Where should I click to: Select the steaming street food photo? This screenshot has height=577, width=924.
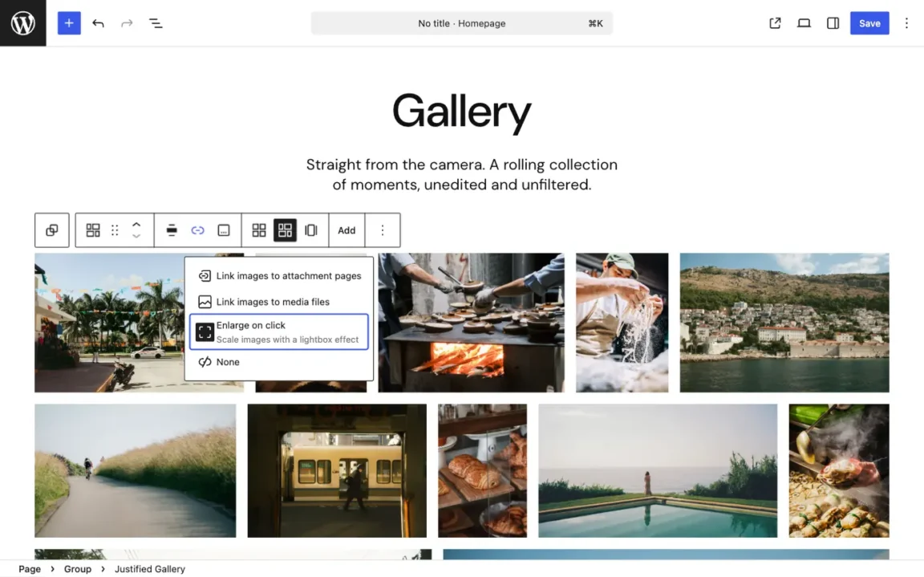(x=838, y=470)
